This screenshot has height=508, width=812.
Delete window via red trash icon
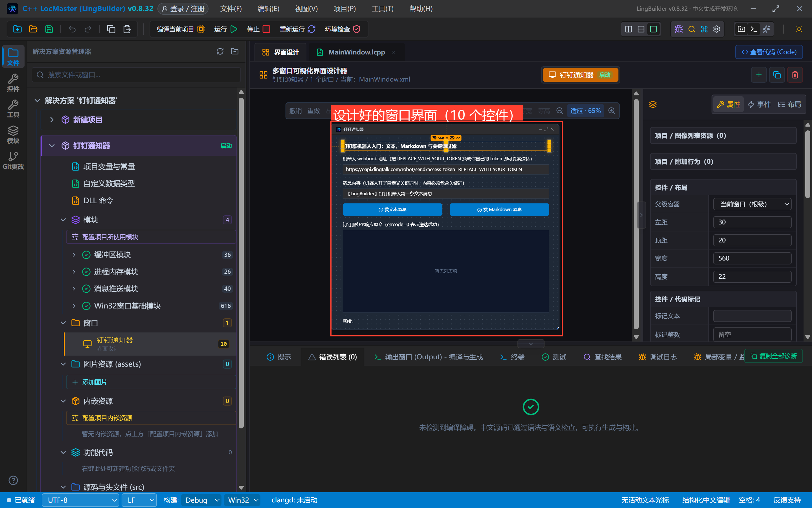tap(795, 75)
